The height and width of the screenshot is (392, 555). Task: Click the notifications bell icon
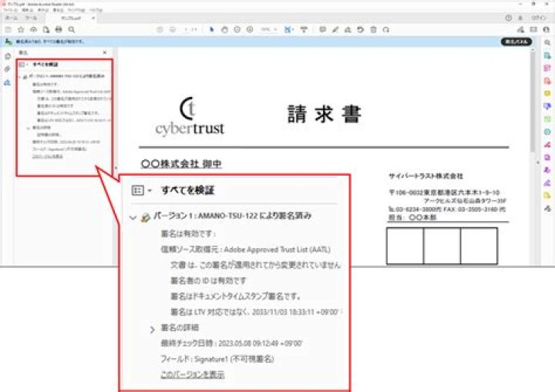pyautogui.click(x=520, y=18)
